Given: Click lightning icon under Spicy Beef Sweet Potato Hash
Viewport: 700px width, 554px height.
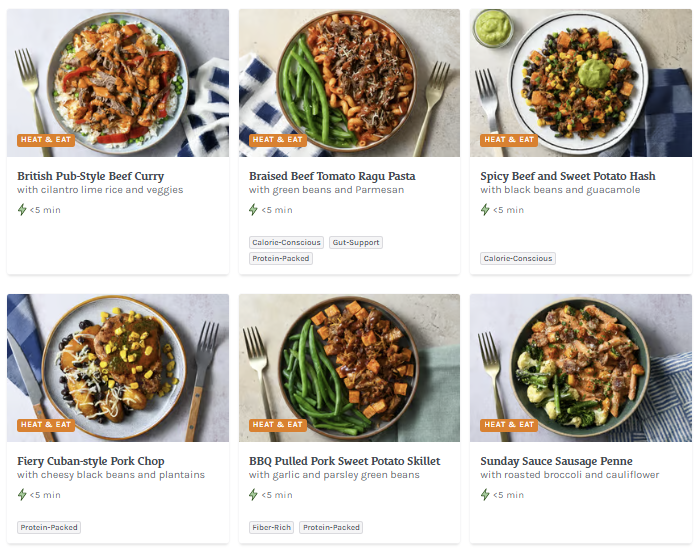Looking at the screenshot, I should [485, 210].
